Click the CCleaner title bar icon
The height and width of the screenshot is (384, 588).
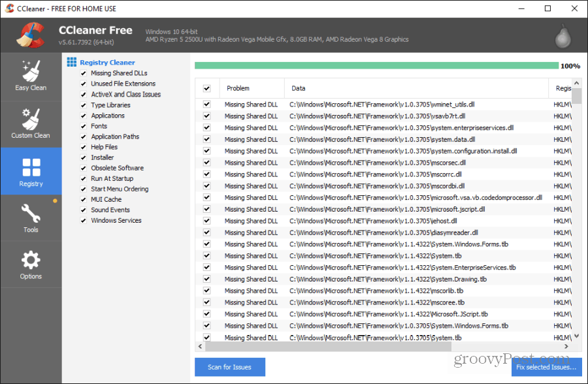point(10,8)
